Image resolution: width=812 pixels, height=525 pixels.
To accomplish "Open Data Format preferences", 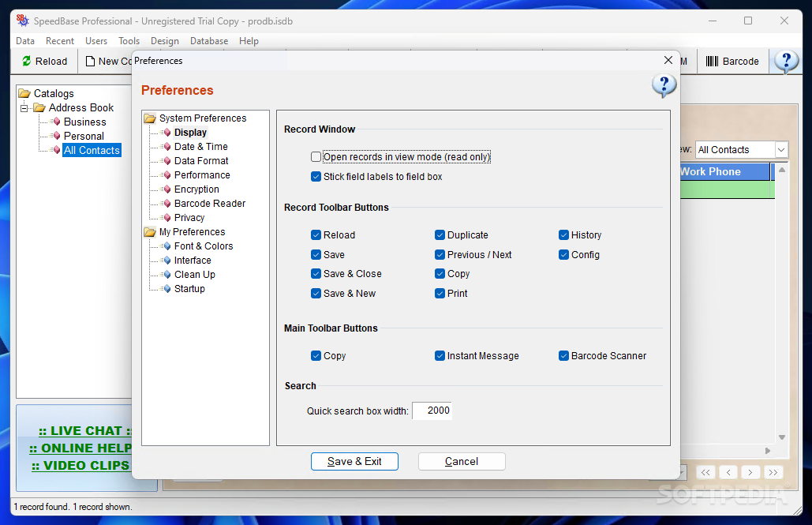I will point(201,161).
